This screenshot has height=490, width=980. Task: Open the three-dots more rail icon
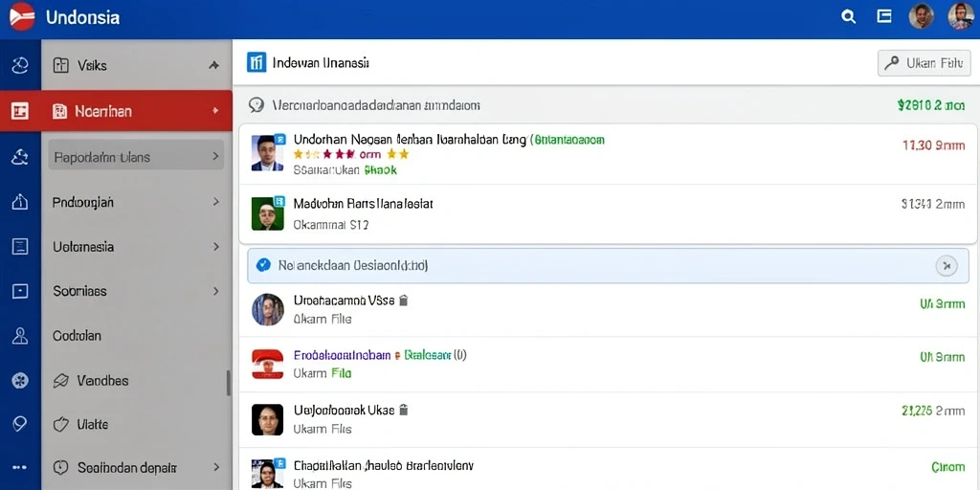[x=20, y=467]
